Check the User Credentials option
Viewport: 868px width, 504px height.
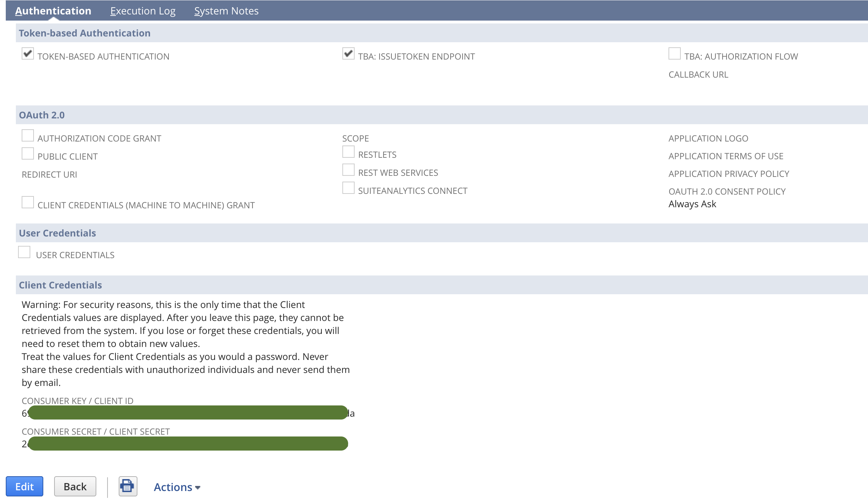(x=24, y=252)
